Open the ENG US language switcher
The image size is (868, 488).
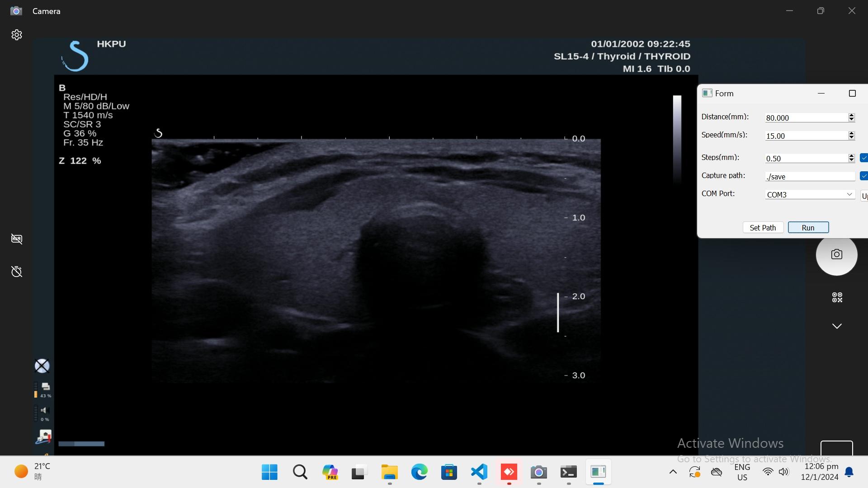click(742, 472)
